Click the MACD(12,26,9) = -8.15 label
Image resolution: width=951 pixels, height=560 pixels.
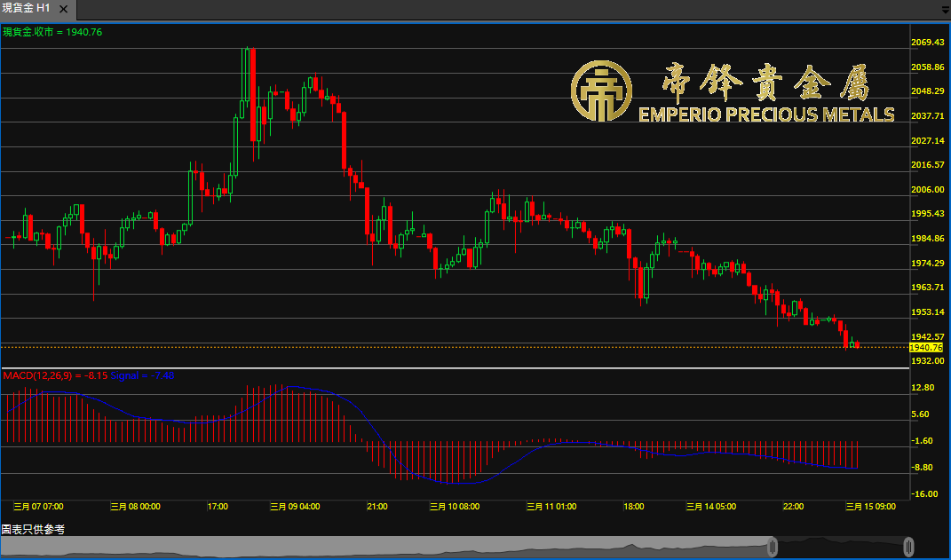(55, 375)
